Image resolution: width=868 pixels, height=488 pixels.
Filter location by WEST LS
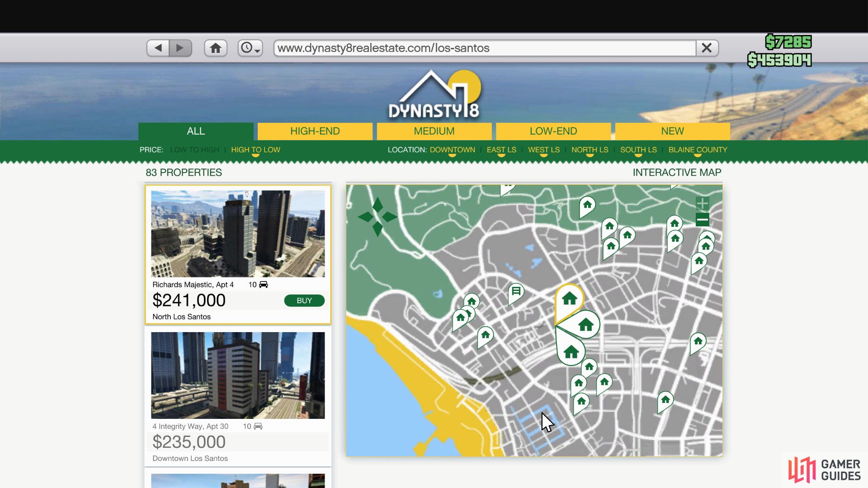pyautogui.click(x=544, y=150)
